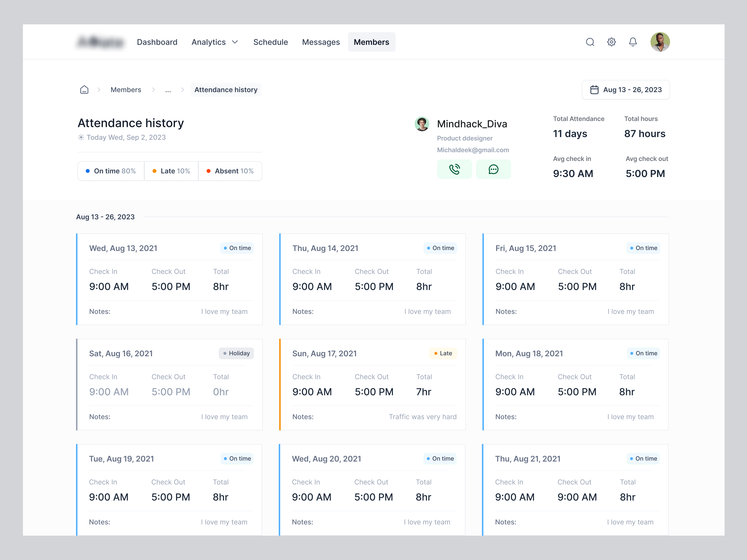Message Mindhack_Diva using the chat icon
Screen dimensions: 747x560
(493, 169)
